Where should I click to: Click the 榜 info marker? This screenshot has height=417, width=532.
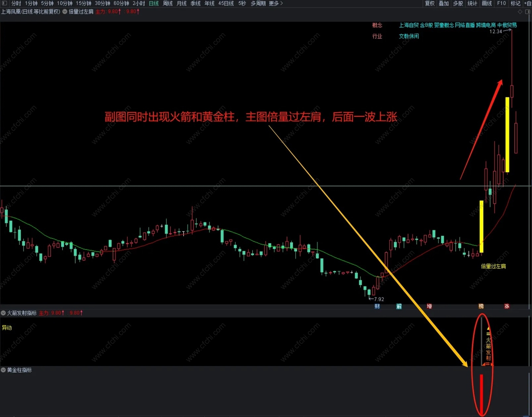481,306
